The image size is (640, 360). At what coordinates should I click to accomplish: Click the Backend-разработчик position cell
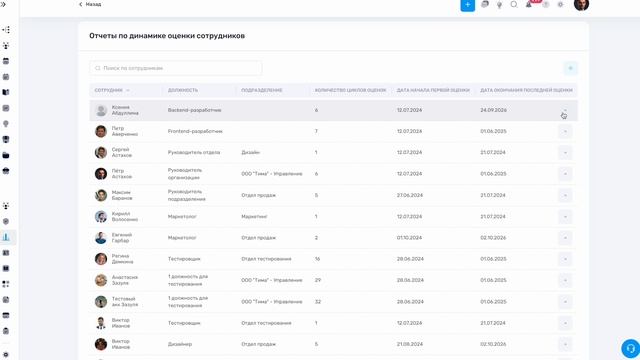194,110
